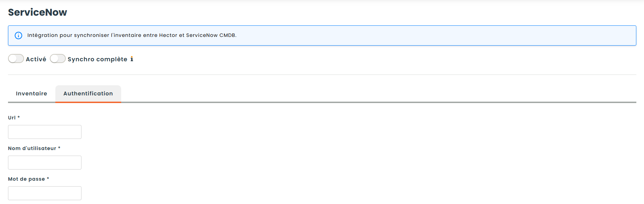Viewport: 644px width, 204px height.
Task: Switch to the Inventaire tab
Action: [x=31, y=94]
